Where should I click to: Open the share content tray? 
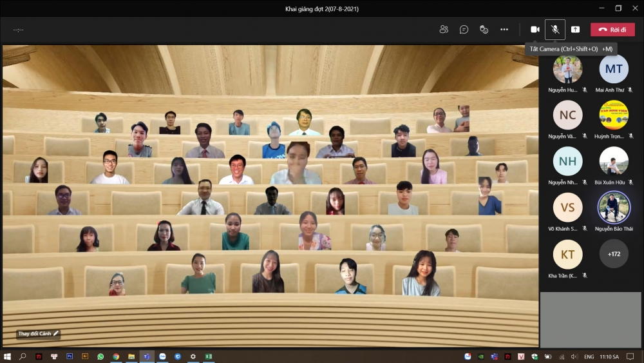pyautogui.click(x=575, y=30)
